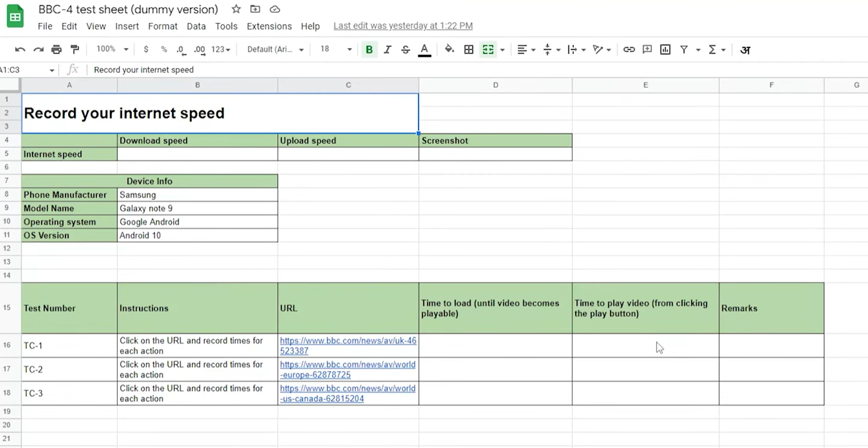Select column D header
Screen dimensions: 868x448
pos(496,85)
